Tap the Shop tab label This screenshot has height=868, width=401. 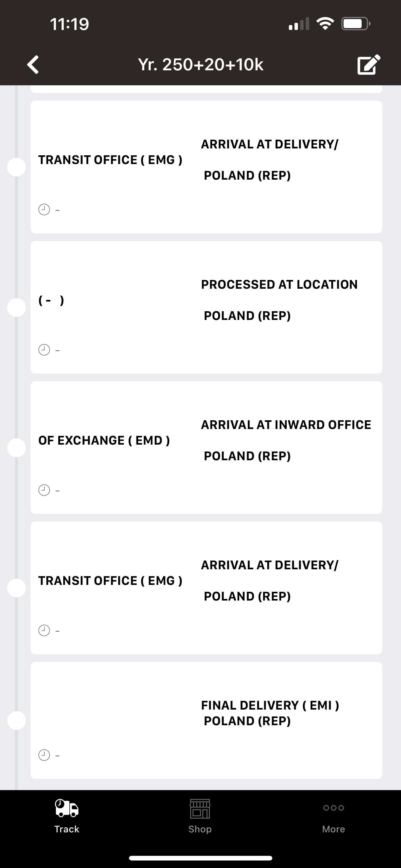200,829
